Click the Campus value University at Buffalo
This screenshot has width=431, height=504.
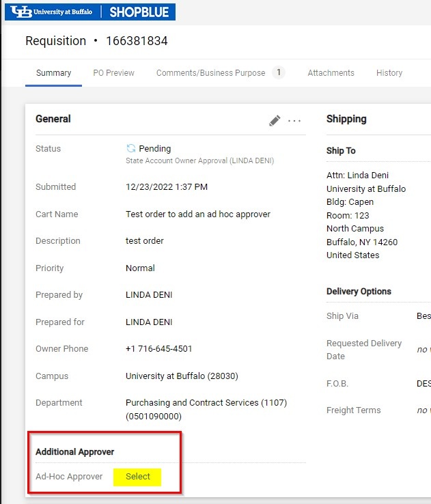[182, 376]
